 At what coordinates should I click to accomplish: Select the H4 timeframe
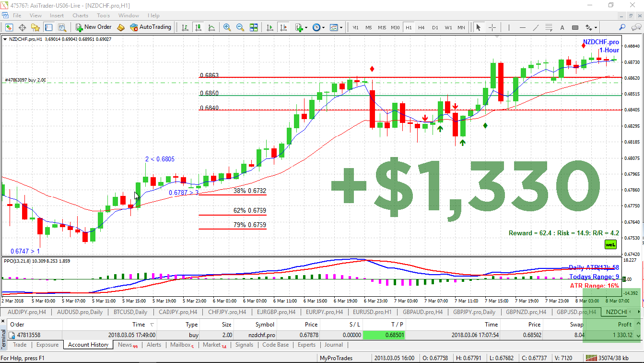point(422,27)
